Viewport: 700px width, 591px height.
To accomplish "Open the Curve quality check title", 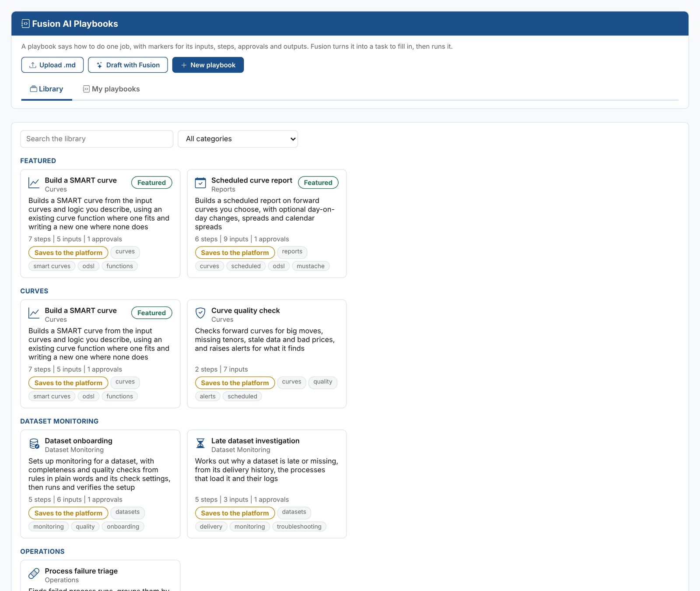I will click(245, 310).
